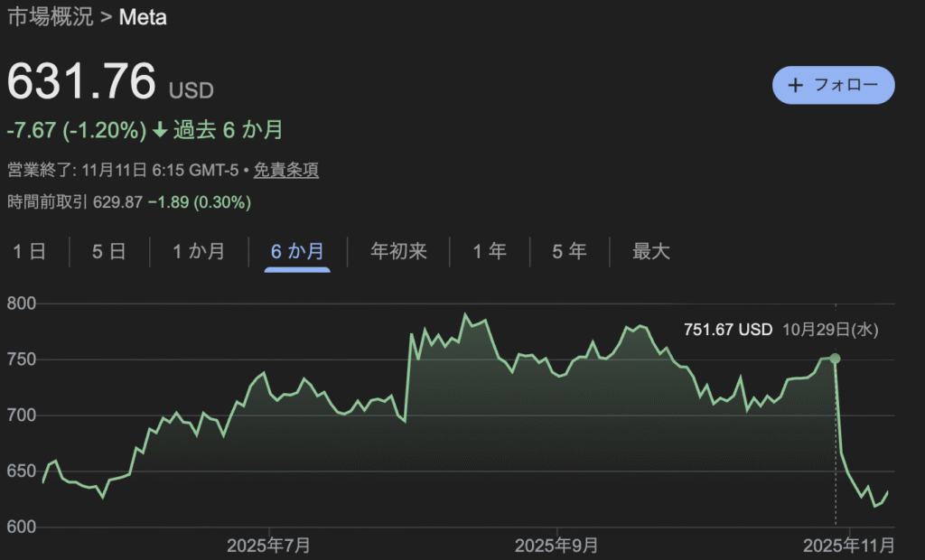Select the active 6か月 tab
The image size is (925, 560).
(x=297, y=251)
